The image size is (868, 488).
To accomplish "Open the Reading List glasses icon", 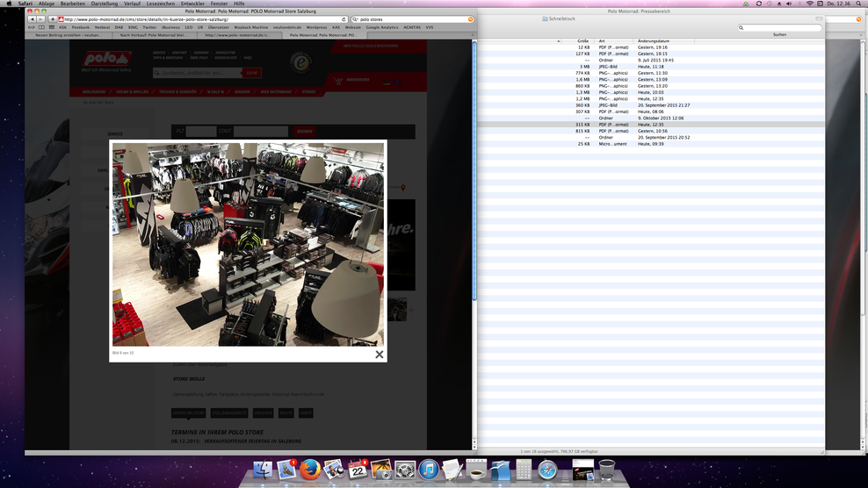I will click(x=32, y=27).
